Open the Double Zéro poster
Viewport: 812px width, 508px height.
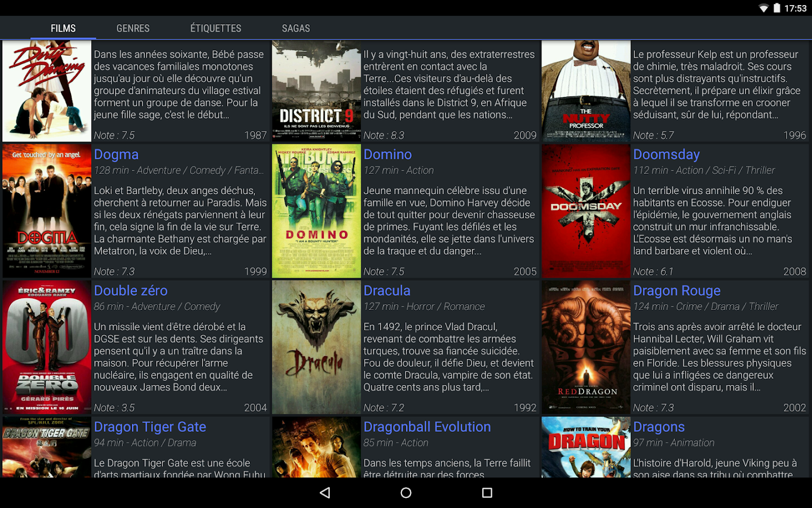click(47, 347)
